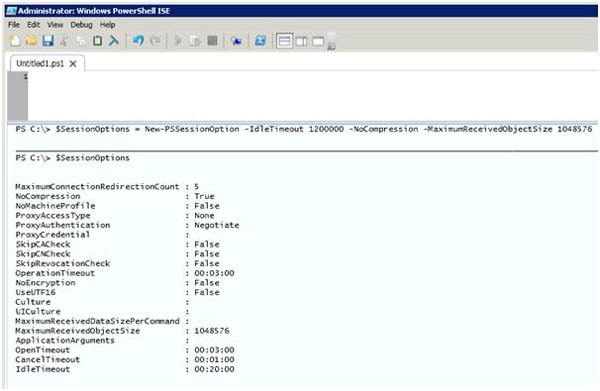Close the Untitled1.ps1 tab
Viewport: 600px width, 391px height.
pos(73,64)
